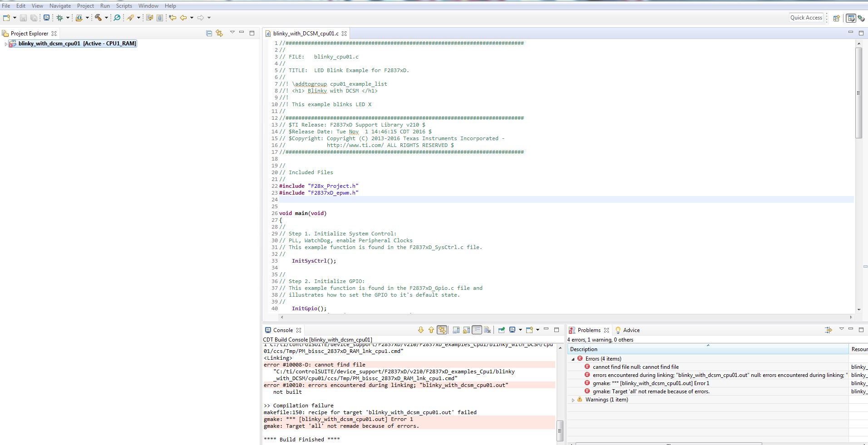The width and height of the screenshot is (868, 445).
Task: Switch to CCS Debug perspective
Action: tap(861, 18)
